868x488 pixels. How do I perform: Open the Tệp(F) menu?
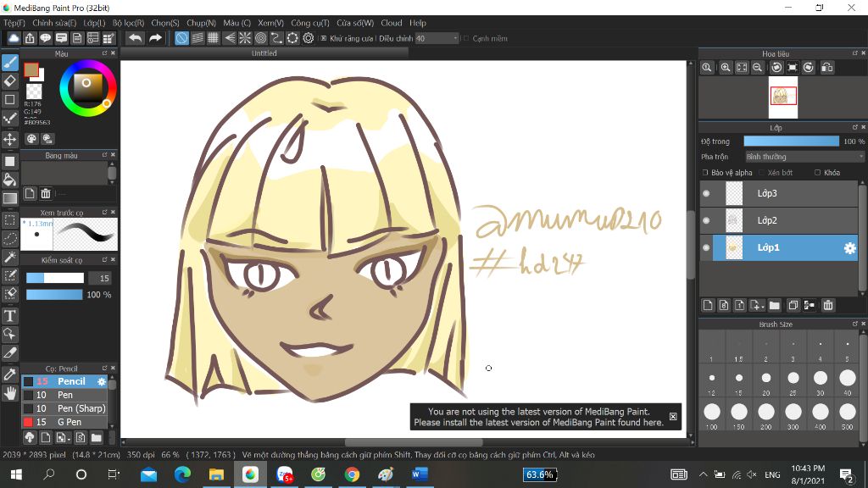(x=14, y=23)
